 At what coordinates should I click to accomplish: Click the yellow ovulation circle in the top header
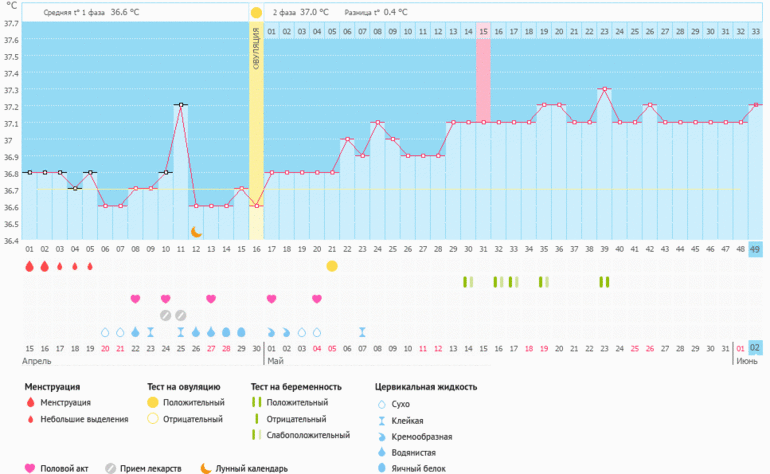[x=256, y=13]
